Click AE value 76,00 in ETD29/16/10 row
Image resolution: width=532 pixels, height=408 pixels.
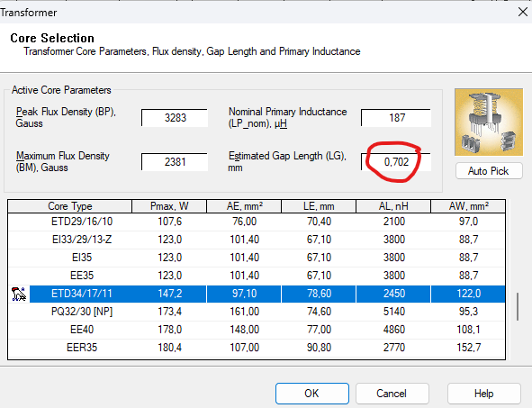click(244, 222)
